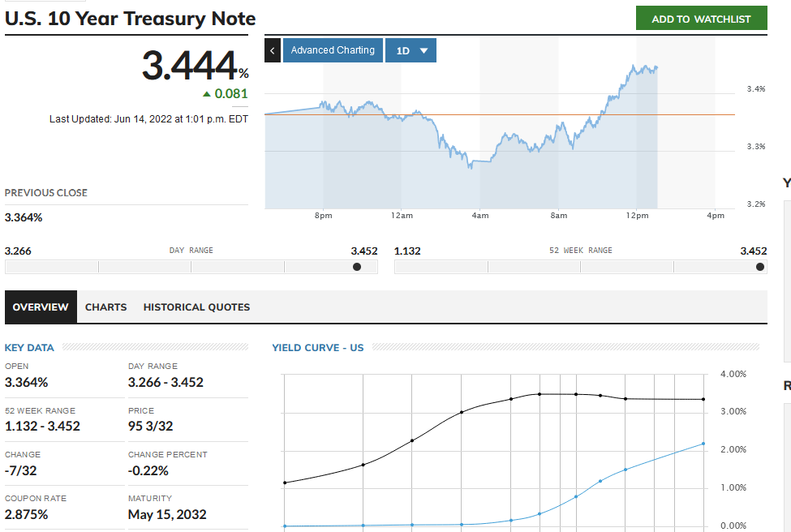The width and height of the screenshot is (791, 532).
Task: Click the price value 95 3/32
Action: 150,426
